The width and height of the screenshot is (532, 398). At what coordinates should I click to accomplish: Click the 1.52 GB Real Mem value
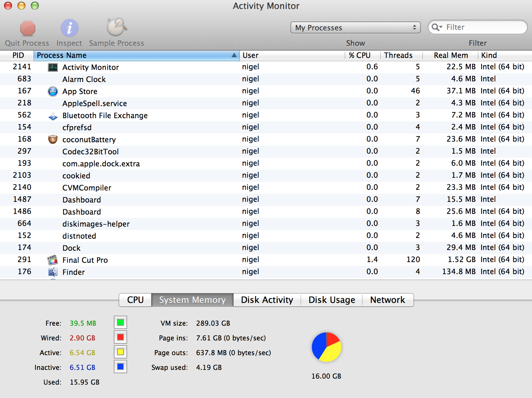[461, 260]
